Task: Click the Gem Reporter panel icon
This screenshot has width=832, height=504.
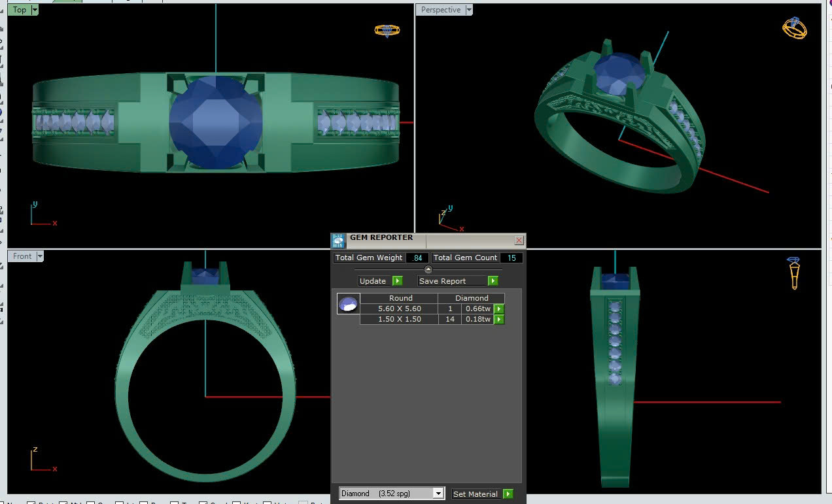Action: coord(338,241)
